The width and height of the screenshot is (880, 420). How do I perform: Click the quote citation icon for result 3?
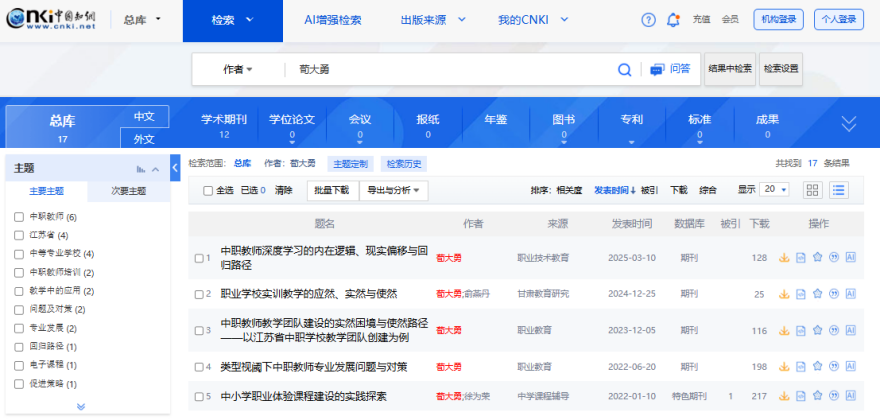834,330
